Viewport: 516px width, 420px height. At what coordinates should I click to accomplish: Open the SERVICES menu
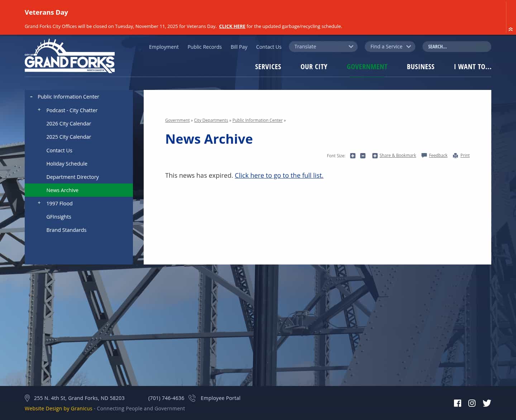[x=268, y=67]
